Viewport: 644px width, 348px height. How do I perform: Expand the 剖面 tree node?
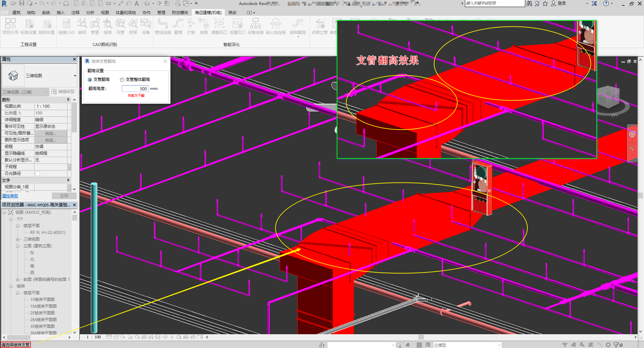pos(17,280)
